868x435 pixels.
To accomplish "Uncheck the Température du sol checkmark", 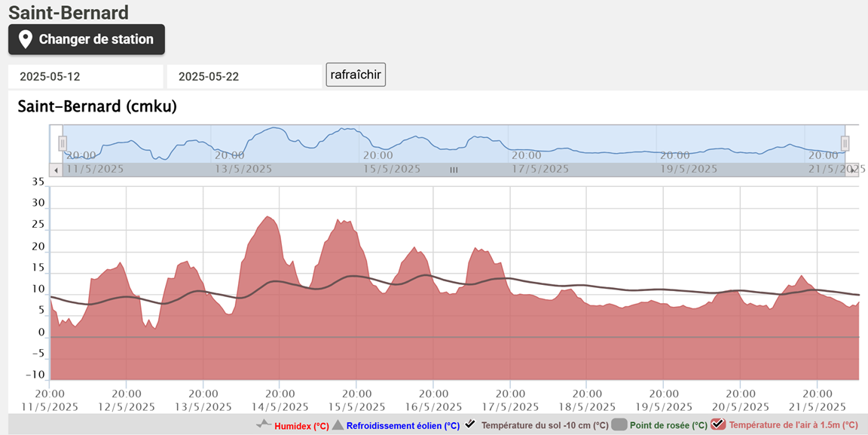I will click(x=470, y=424).
